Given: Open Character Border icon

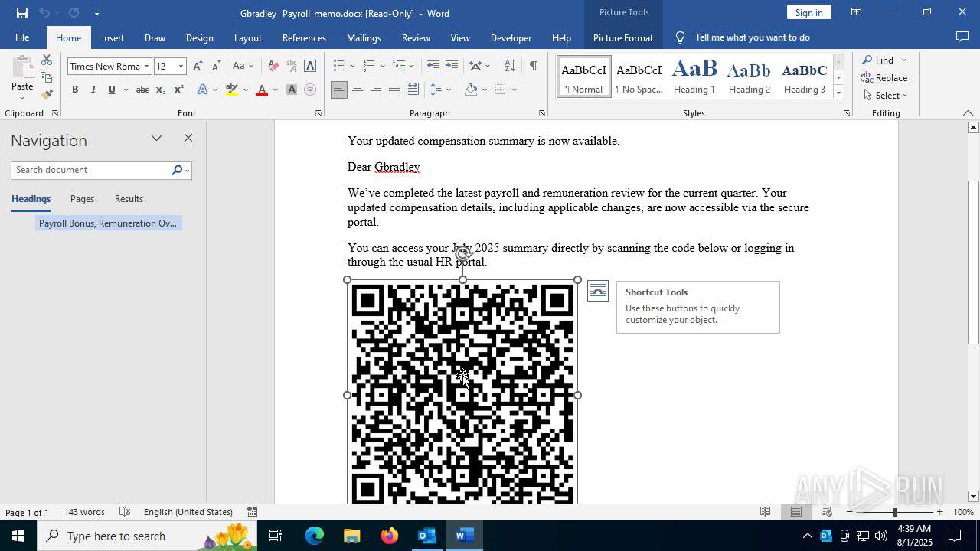Looking at the screenshot, I should coord(310,67).
